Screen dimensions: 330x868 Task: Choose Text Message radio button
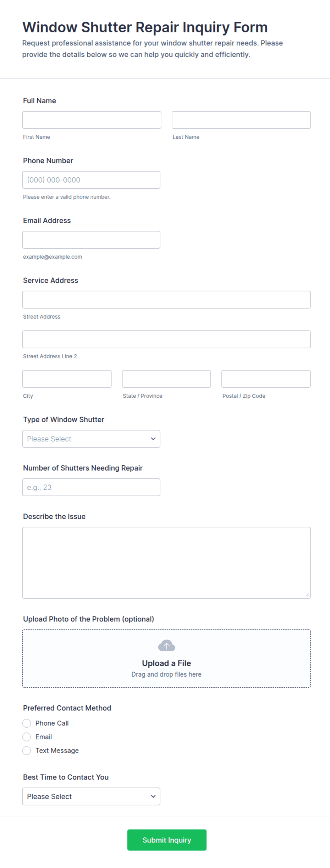click(x=27, y=750)
